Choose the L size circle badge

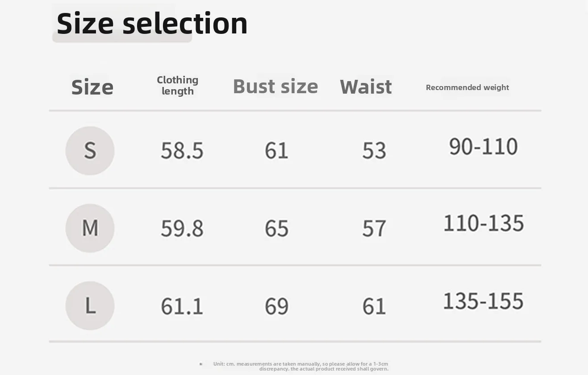pyautogui.click(x=90, y=305)
